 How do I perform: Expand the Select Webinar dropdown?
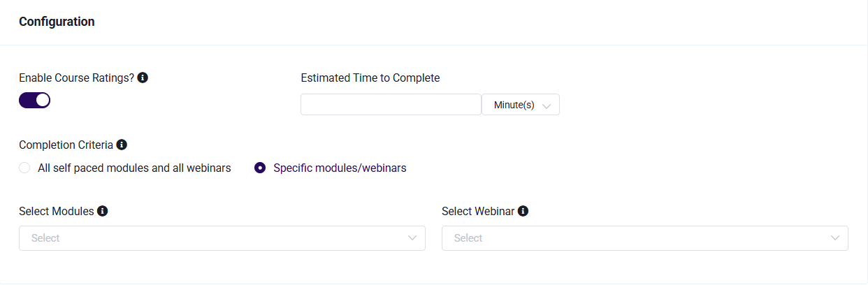pos(645,238)
